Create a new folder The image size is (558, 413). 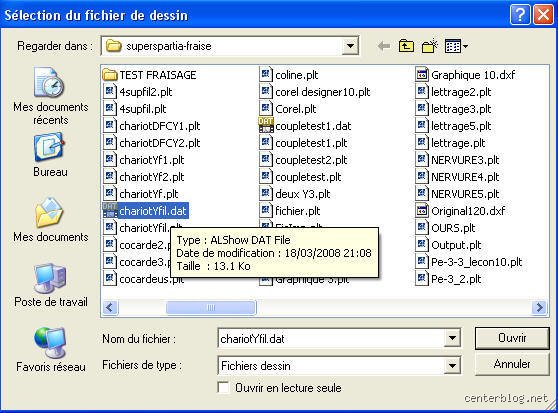[x=430, y=46]
